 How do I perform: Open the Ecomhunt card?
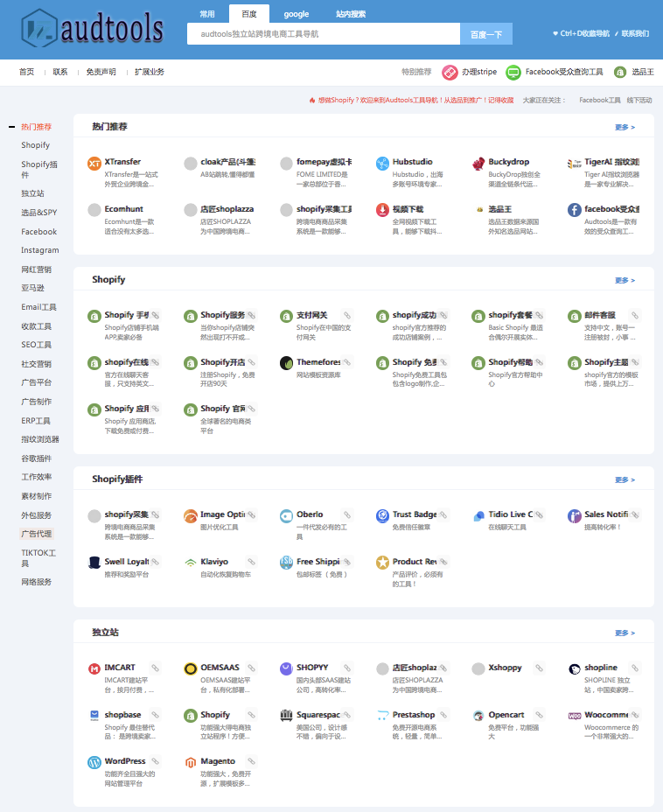(123, 220)
